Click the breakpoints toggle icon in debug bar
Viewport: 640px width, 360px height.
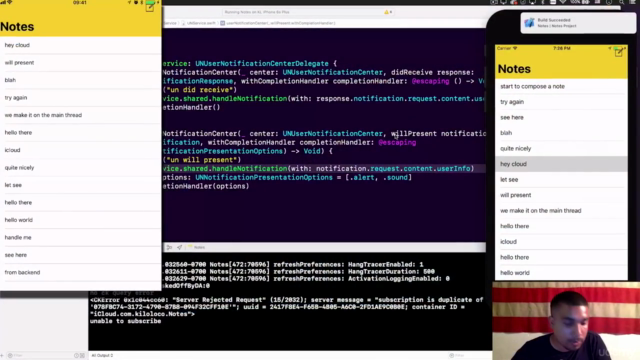[169, 247]
